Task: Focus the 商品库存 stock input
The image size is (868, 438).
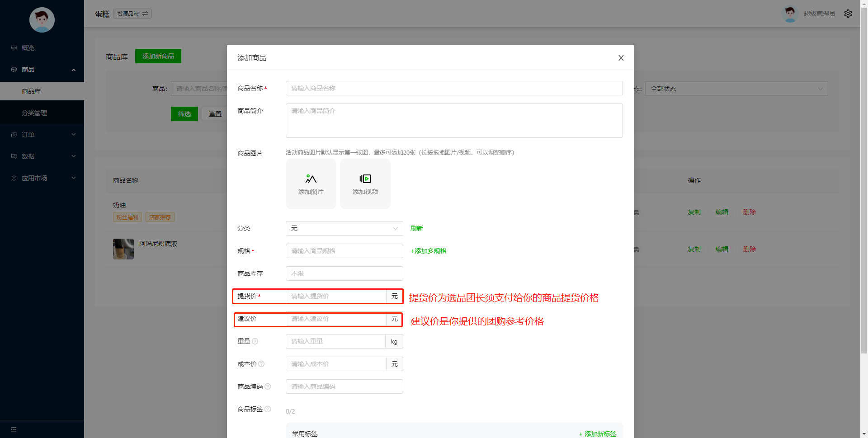Action: 344,273
